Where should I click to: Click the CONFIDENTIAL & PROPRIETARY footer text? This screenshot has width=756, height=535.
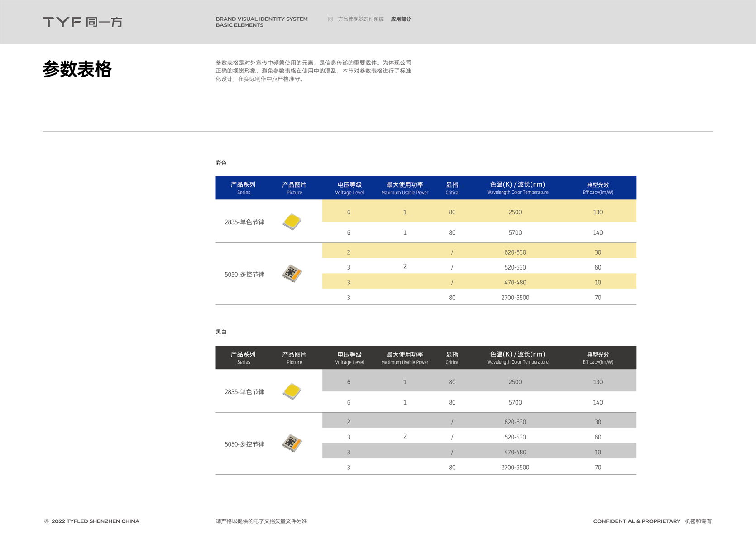click(x=636, y=521)
